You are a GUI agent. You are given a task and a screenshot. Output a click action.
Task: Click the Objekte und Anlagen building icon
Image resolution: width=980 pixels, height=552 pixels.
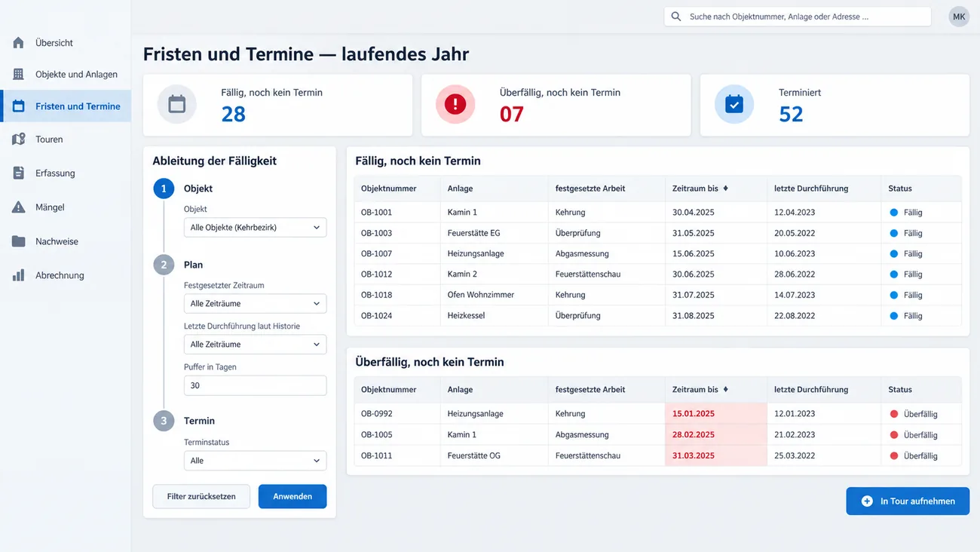click(19, 75)
